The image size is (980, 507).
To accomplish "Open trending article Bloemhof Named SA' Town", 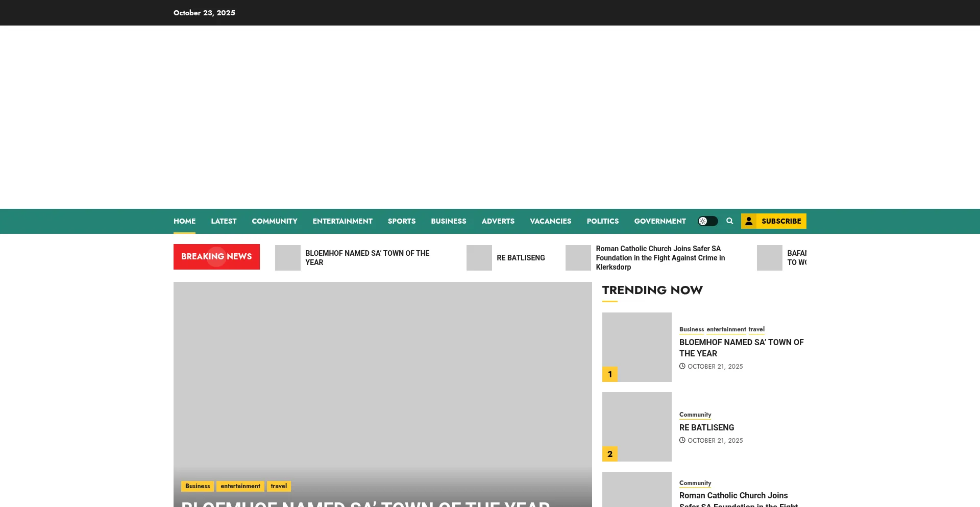I will tap(741, 348).
